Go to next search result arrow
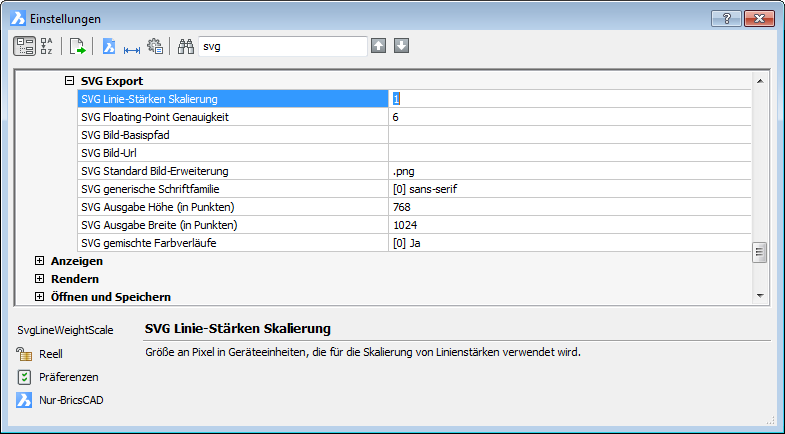Screen dimensions: 785x434 (401, 46)
